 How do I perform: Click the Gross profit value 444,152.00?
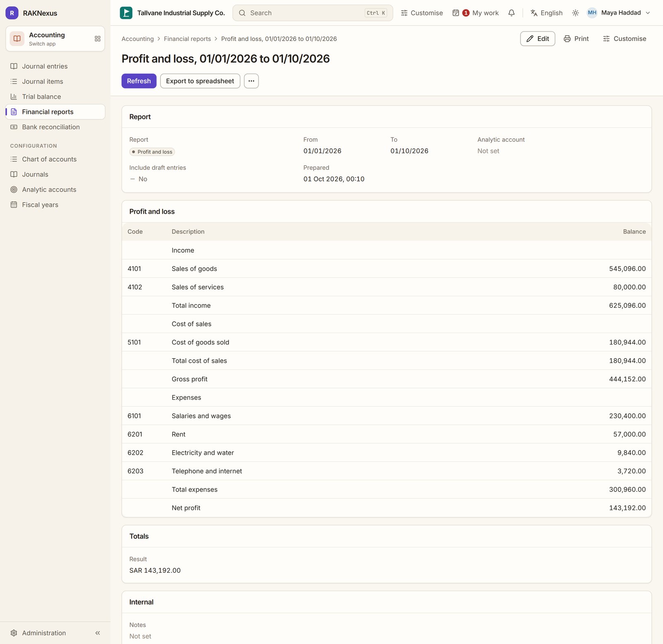(x=627, y=379)
